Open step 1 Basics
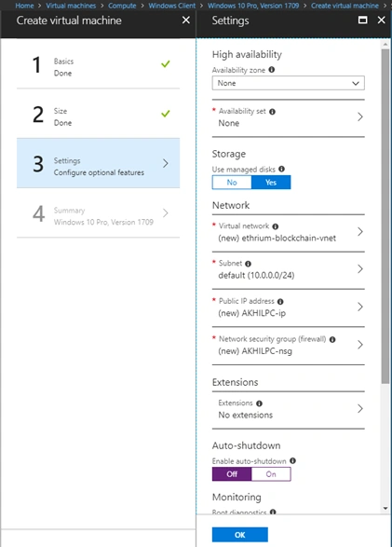 (x=99, y=64)
